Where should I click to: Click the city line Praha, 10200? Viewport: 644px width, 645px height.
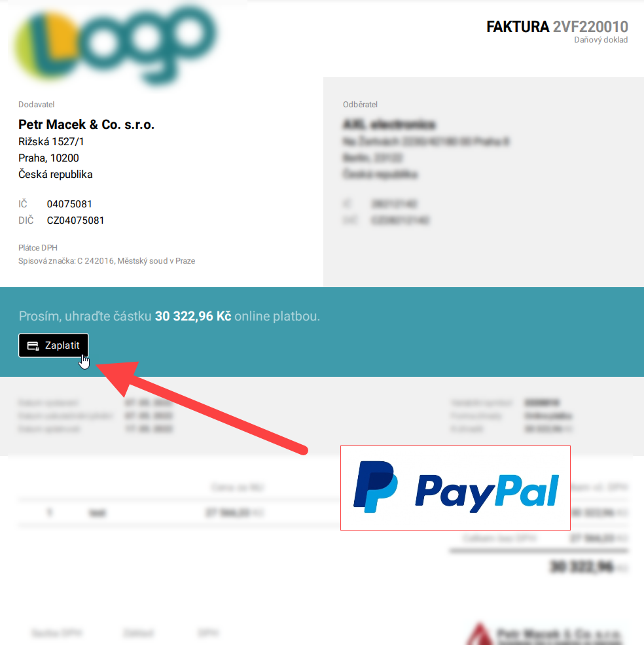(48, 158)
